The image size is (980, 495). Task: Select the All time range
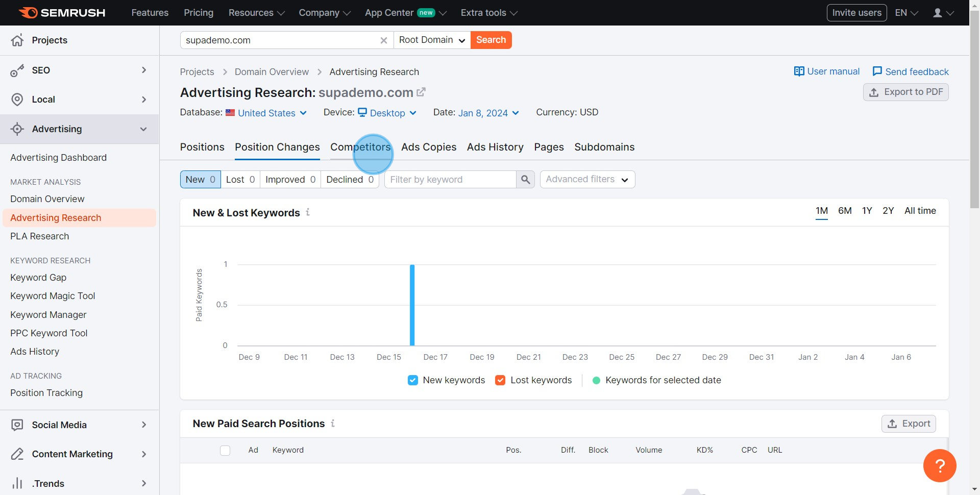[920, 211]
